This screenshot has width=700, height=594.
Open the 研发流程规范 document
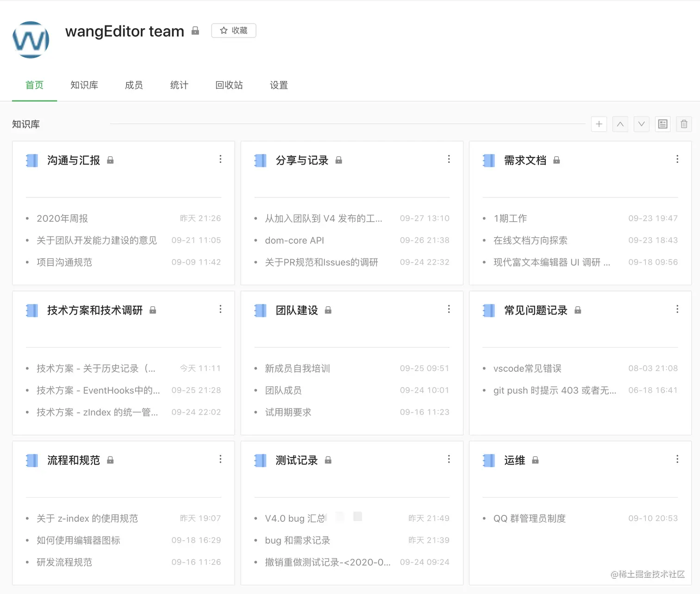point(64,562)
